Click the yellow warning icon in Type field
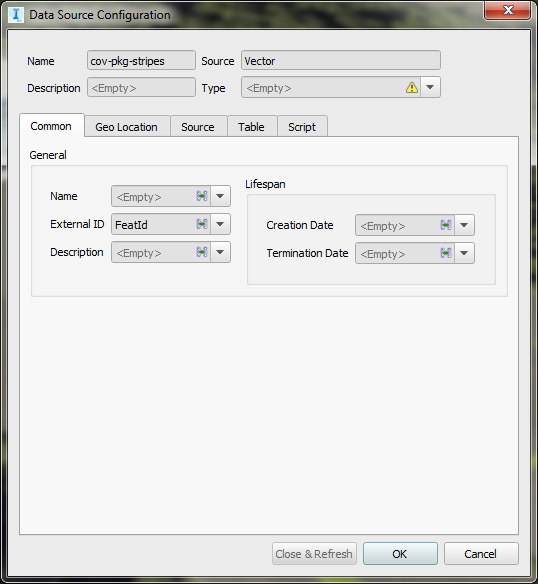This screenshot has width=538, height=584. (412, 88)
